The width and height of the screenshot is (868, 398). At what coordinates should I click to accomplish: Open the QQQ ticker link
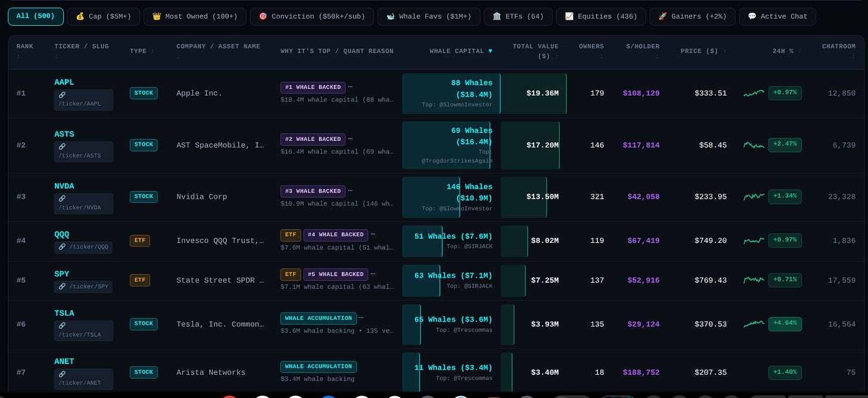point(62,235)
